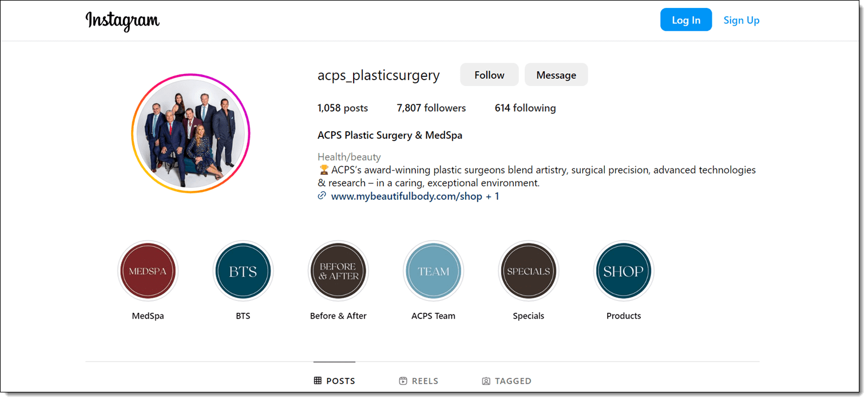
Task: Click the link chain icon in bio
Action: [322, 195]
